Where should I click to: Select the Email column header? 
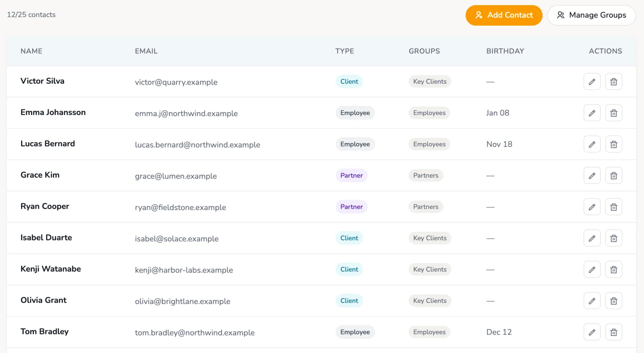pos(146,51)
